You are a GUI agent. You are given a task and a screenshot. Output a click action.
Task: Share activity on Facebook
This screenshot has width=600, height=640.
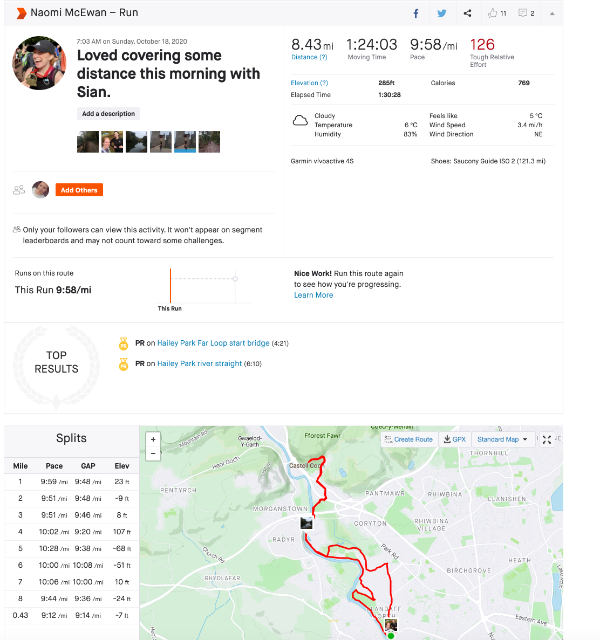(416, 13)
